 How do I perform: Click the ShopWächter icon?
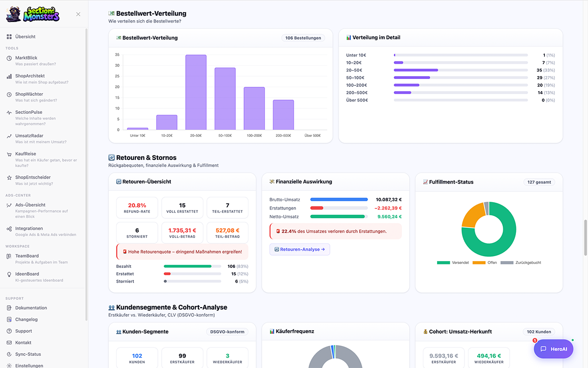(x=9, y=95)
